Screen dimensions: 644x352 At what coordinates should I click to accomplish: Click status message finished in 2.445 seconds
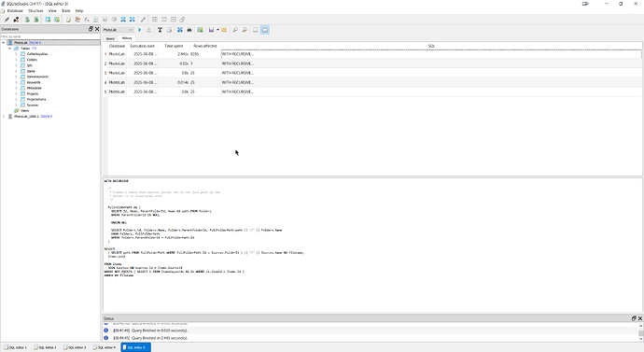point(150,338)
